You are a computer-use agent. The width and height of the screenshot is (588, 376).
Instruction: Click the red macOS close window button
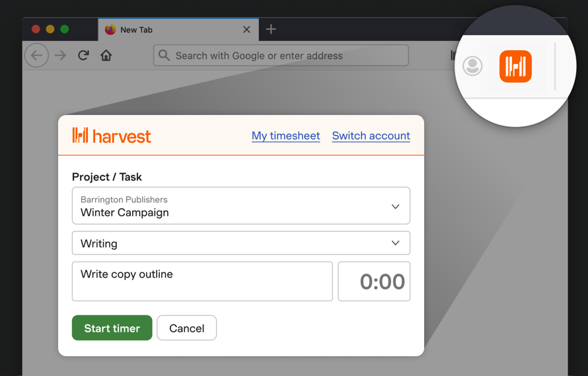pos(36,29)
